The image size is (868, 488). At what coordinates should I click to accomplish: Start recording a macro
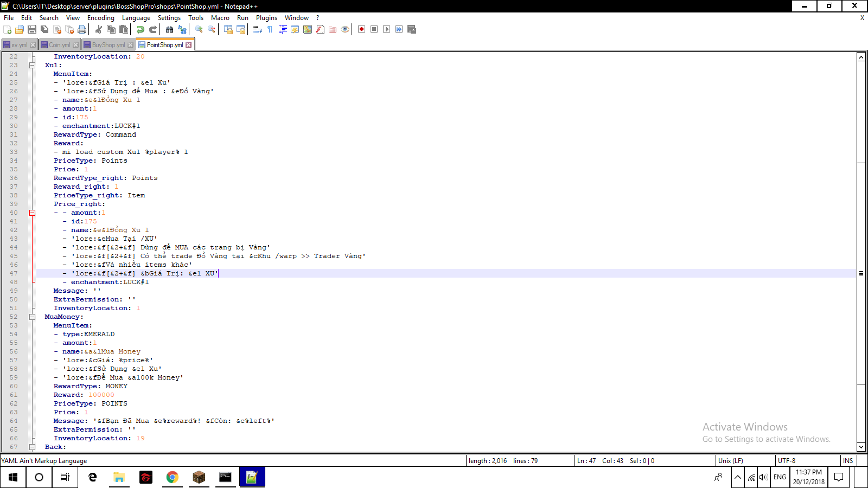(x=361, y=29)
